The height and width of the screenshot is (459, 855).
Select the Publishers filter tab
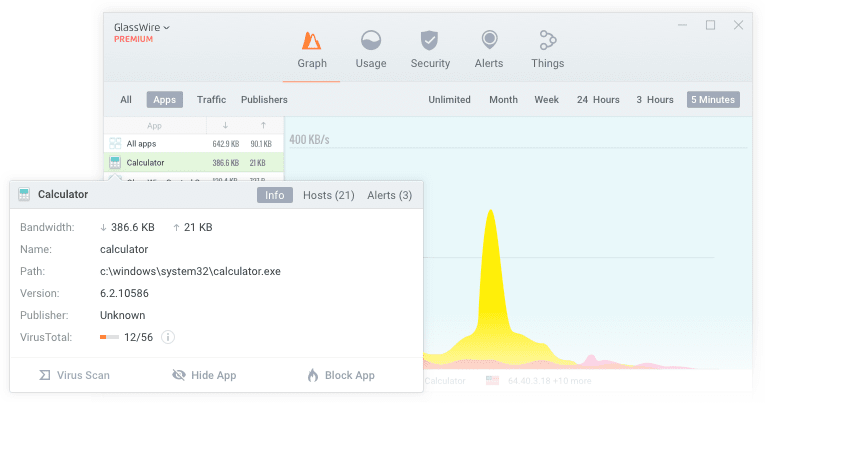[x=264, y=100]
